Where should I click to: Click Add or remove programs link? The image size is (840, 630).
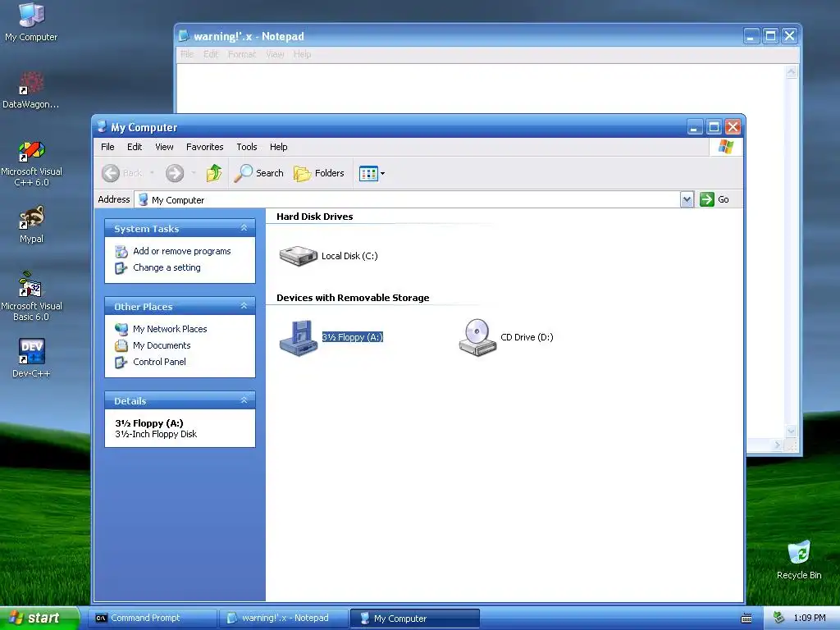point(181,251)
